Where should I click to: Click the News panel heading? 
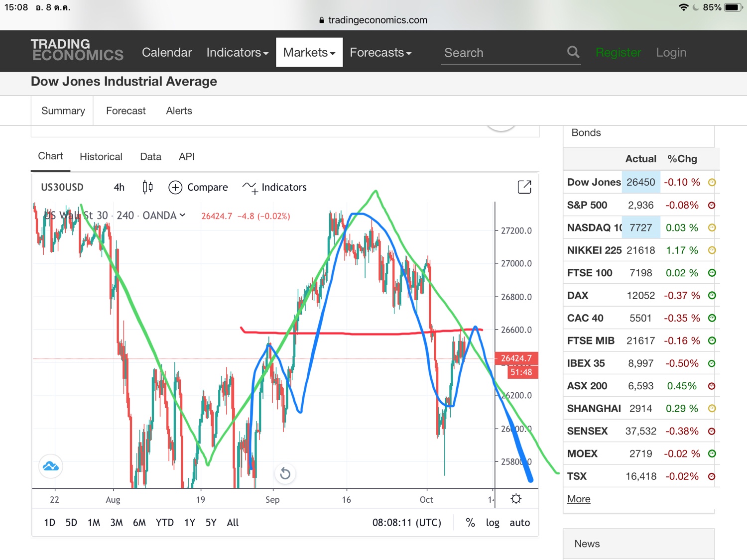tap(587, 544)
